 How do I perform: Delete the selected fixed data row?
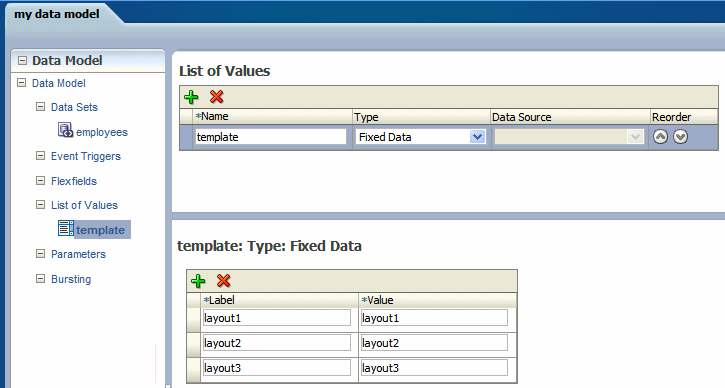223,280
